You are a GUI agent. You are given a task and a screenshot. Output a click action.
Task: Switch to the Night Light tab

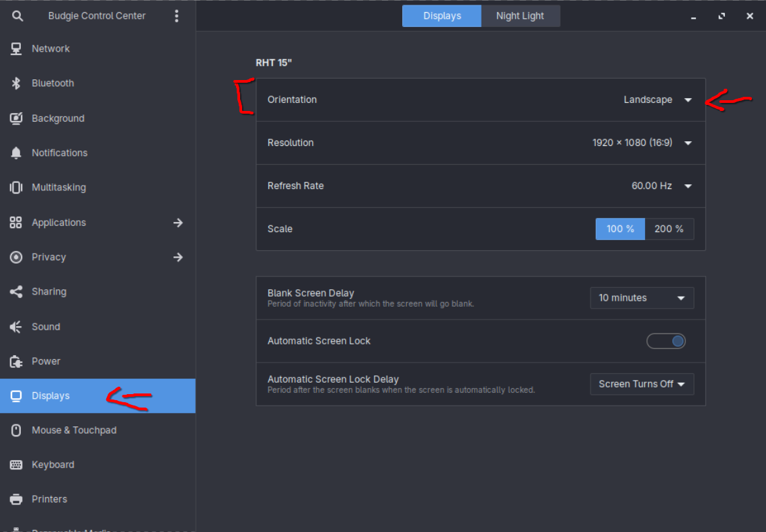(520, 16)
